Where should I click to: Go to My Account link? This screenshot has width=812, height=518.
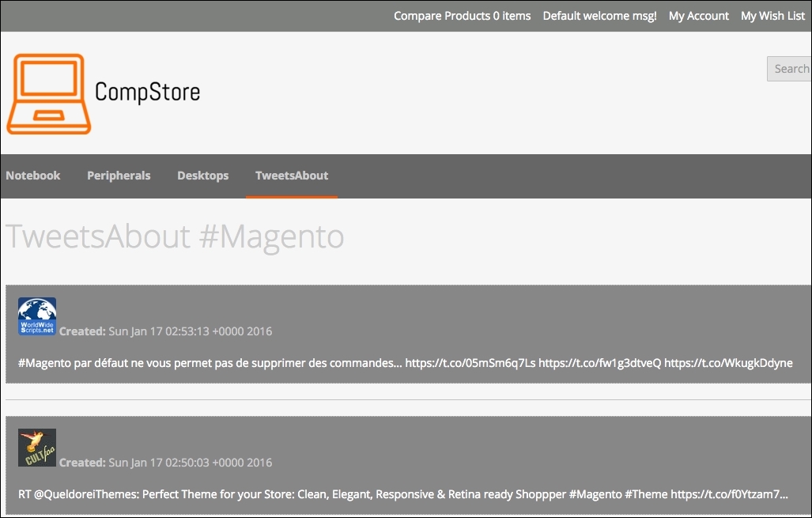[699, 16]
